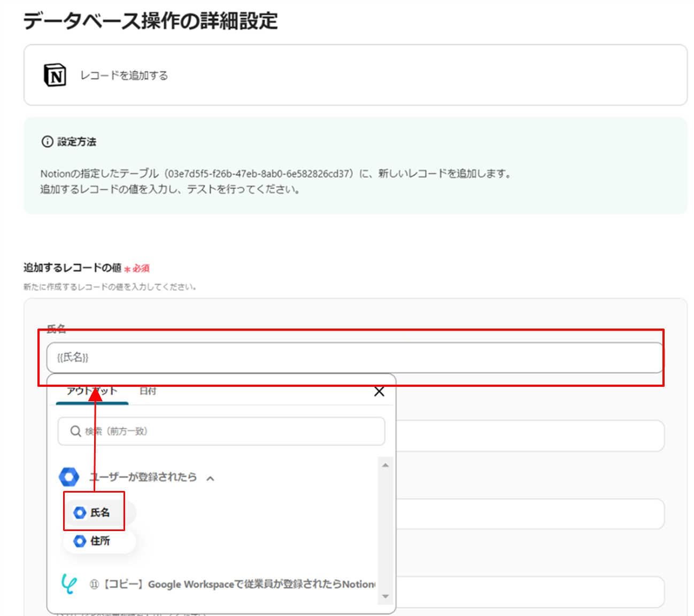Click the record field right of the search box
This screenshot has width=694, height=616.
click(529, 436)
